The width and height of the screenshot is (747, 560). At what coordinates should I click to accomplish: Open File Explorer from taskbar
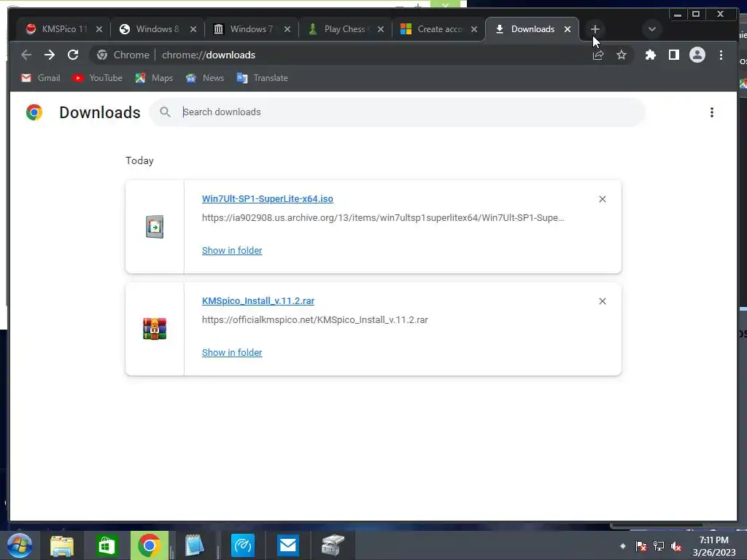(62, 545)
